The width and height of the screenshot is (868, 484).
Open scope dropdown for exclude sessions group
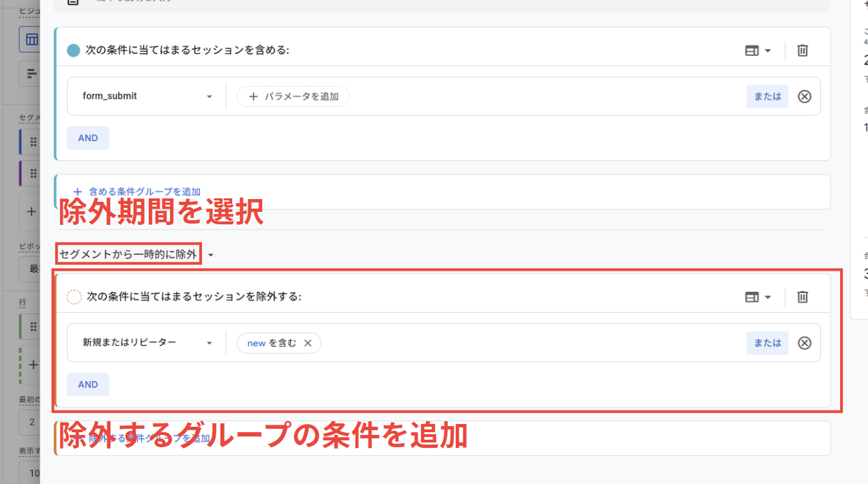pos(757,297)
